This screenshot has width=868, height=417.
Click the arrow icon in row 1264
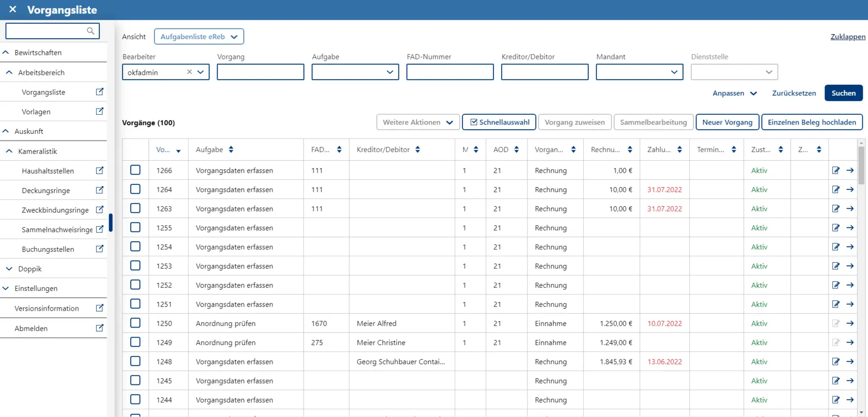coord(850,190)
